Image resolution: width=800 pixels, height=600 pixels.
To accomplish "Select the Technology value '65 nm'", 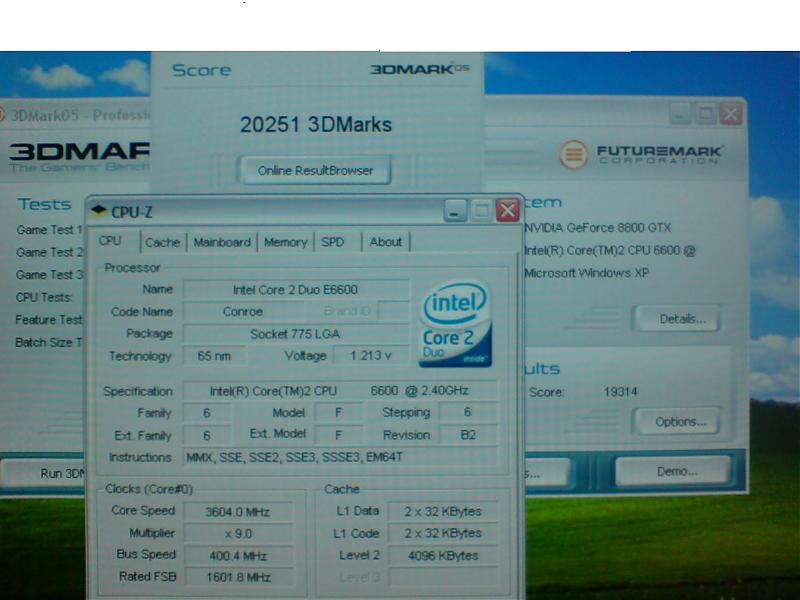I will coord(214,356).
